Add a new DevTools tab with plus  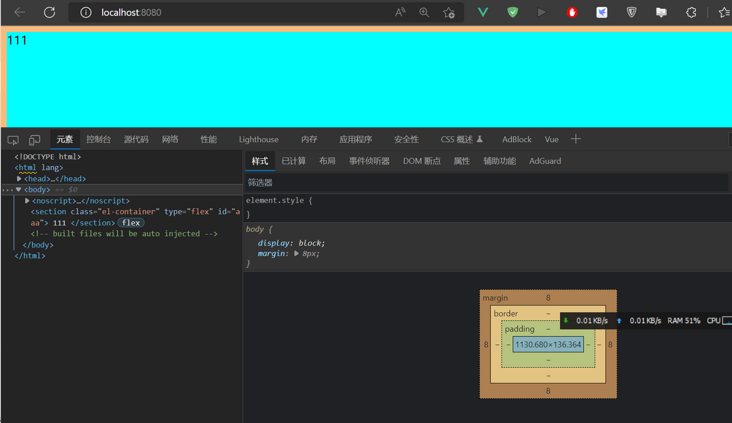tap(576, 139)
